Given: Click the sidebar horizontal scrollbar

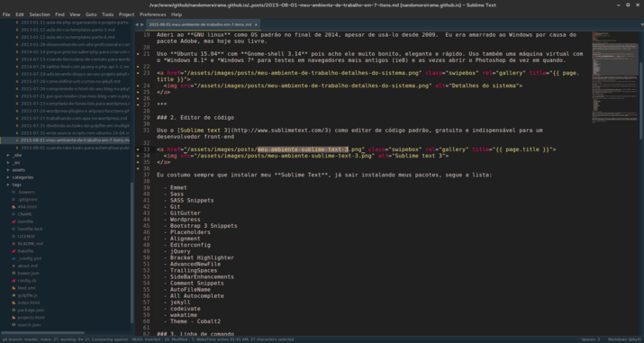Looking at the screenshot, I should [x=42, y=333].
